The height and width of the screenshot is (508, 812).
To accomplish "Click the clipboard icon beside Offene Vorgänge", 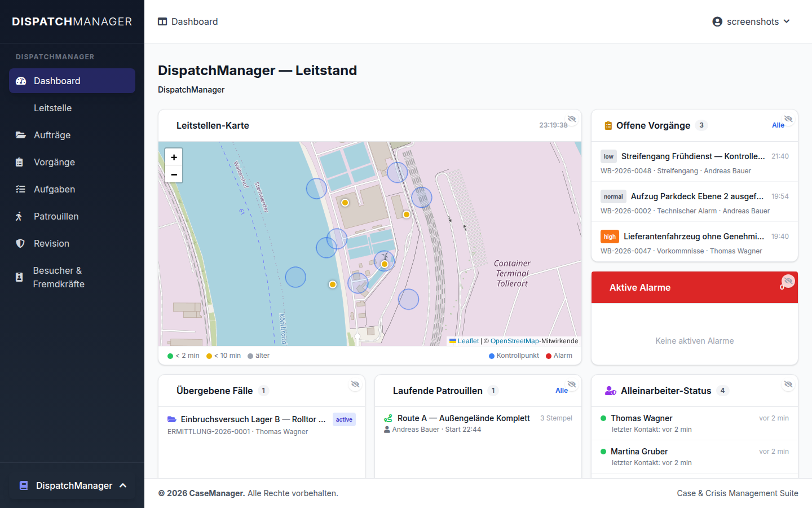I will click(x=608, y=125).
